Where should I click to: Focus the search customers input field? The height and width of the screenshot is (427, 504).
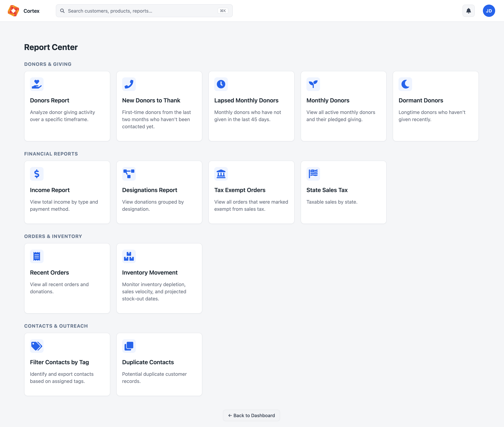tap(144, 11)
